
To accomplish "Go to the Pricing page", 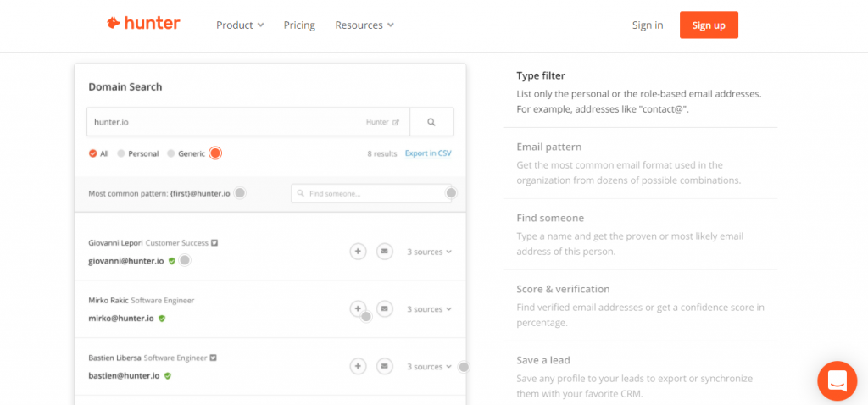I will click(299, 25).
